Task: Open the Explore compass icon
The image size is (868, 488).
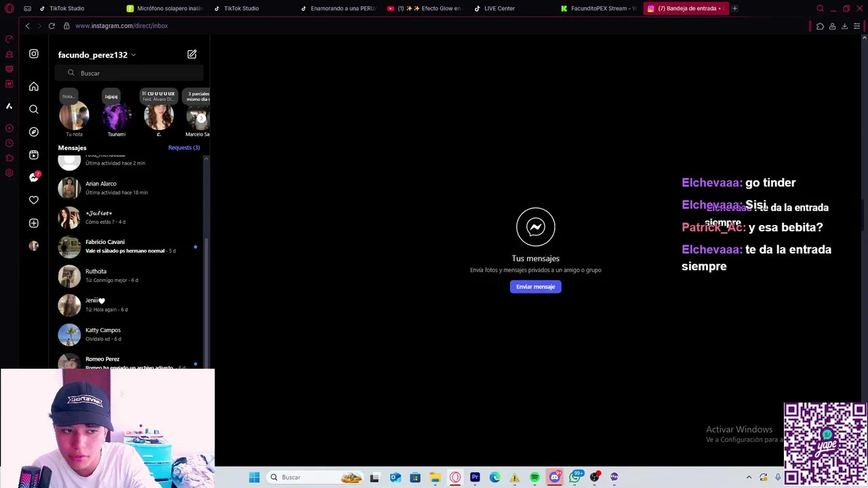Action: pyautogui.click(x=34, y=132)
